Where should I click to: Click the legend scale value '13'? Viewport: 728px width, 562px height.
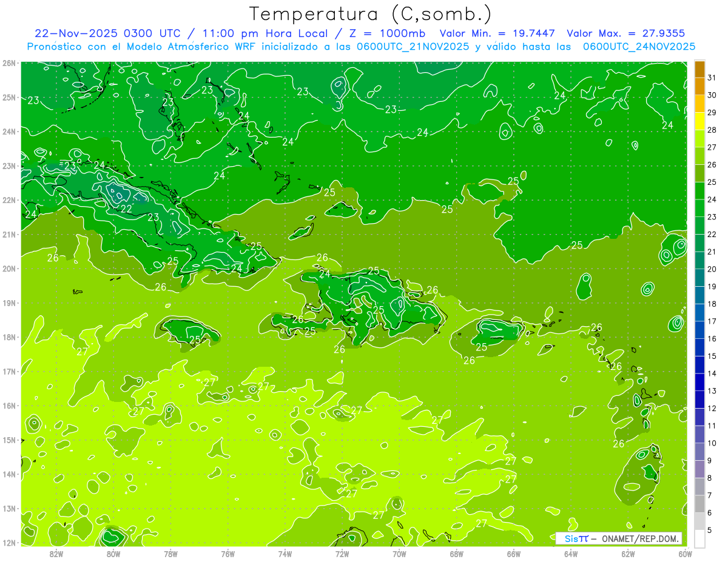click(712, 391)
